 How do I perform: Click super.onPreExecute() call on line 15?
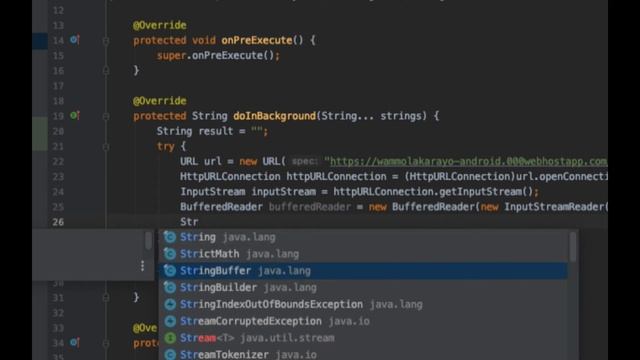click(218, 56)
